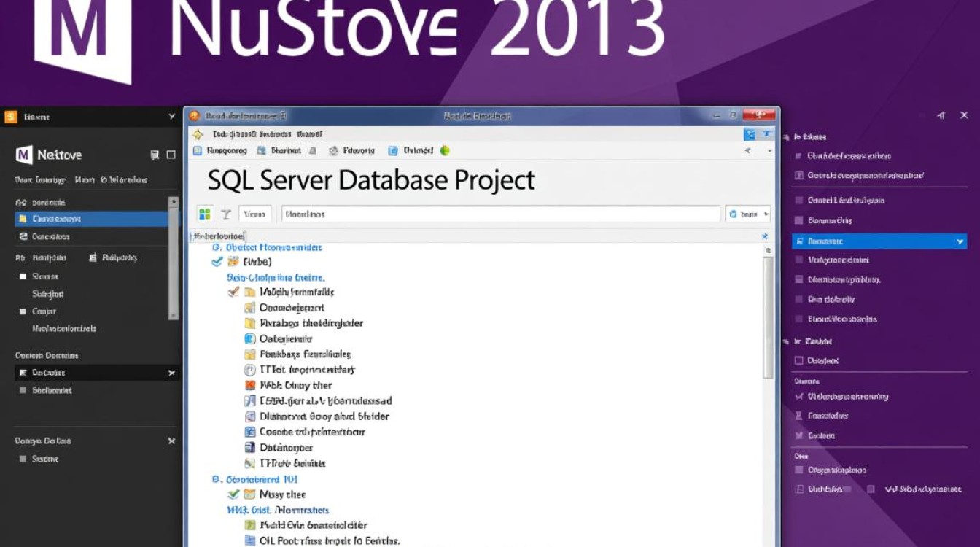Toggle the green checkmark near bottom of tree
This screenshot has height=547, width=980.
click(x=233, y=494)
